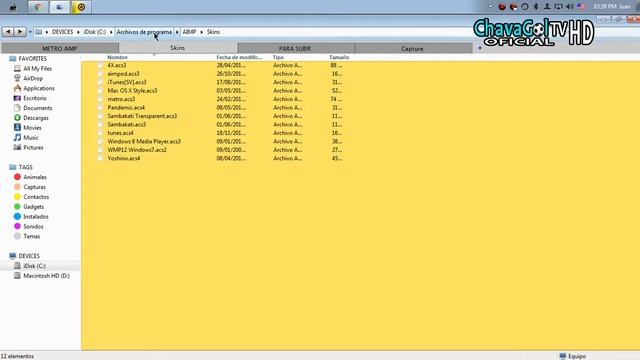640x360 pixels.
Task: Add a new tab with plus
Action: click(480, 48)
